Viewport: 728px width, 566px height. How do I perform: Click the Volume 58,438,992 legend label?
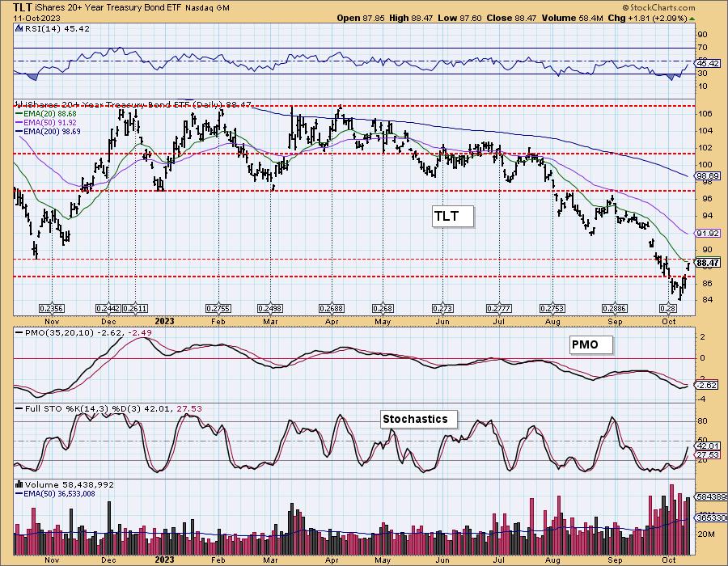[70, 484]
